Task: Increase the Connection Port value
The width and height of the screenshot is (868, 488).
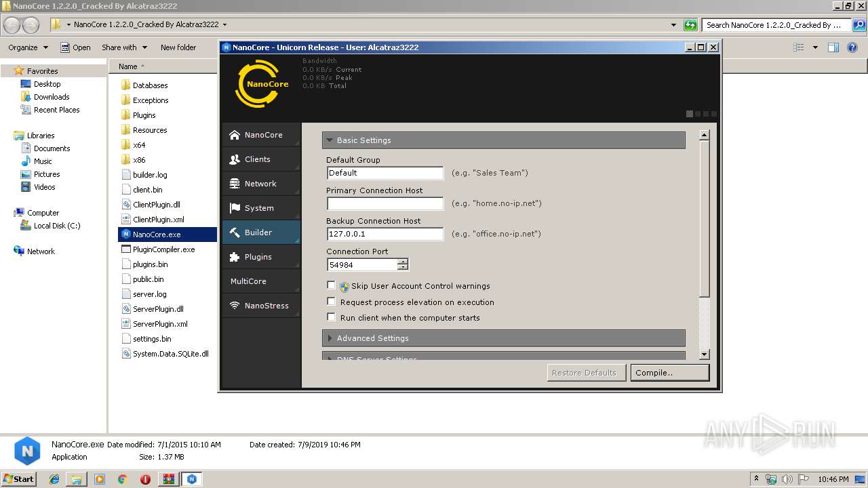Action: click(403, 262)
